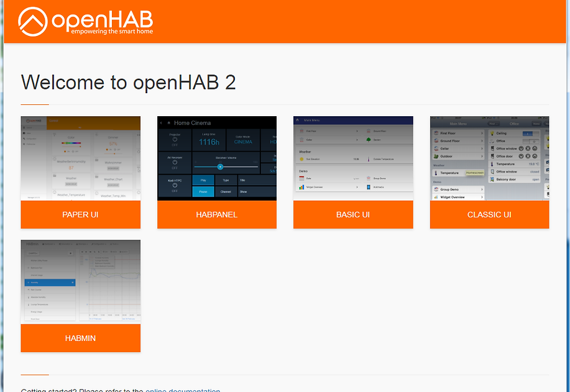Click the Outside Temperature thermometer icon
The image size is (570, 392).
tap(369, 159)
